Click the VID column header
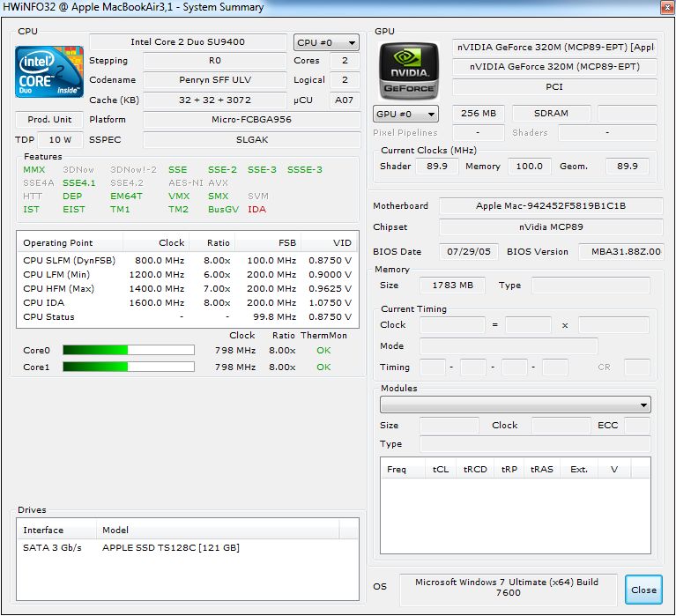The height and width of the screenshot is (616, 676). tap(330, 242)
